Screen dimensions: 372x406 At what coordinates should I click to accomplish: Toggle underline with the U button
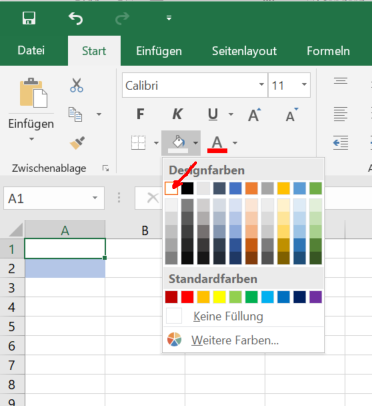213,114
